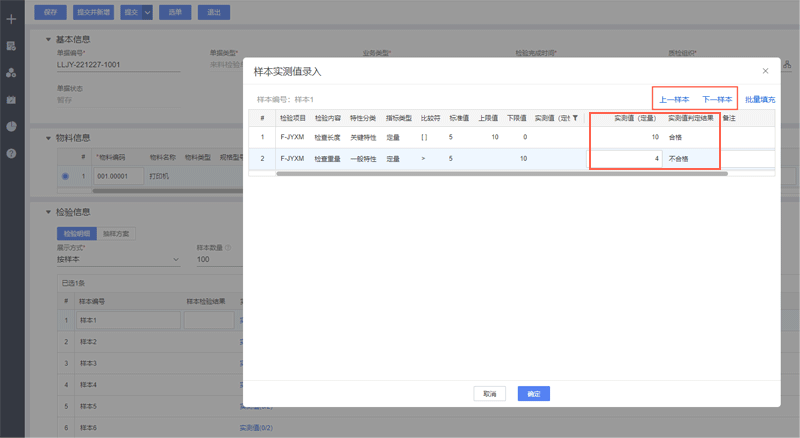Click the question mark help sidebar icon

pos(11,154)
